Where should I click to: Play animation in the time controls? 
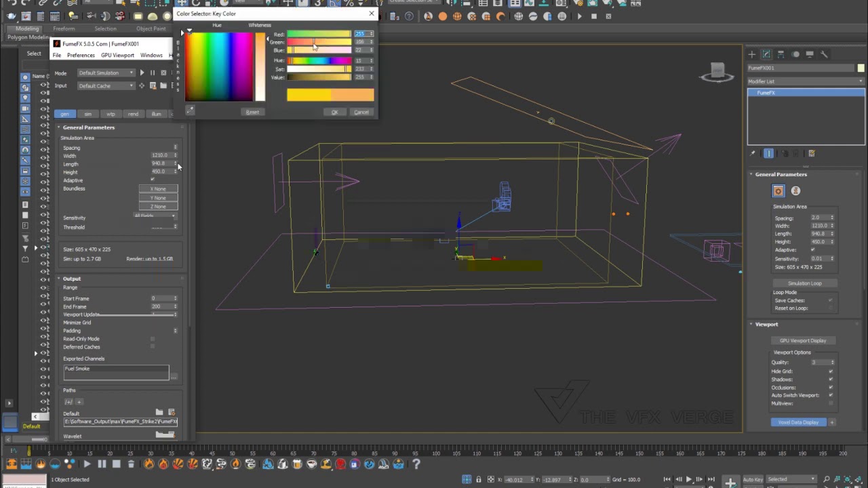[689, 479]
